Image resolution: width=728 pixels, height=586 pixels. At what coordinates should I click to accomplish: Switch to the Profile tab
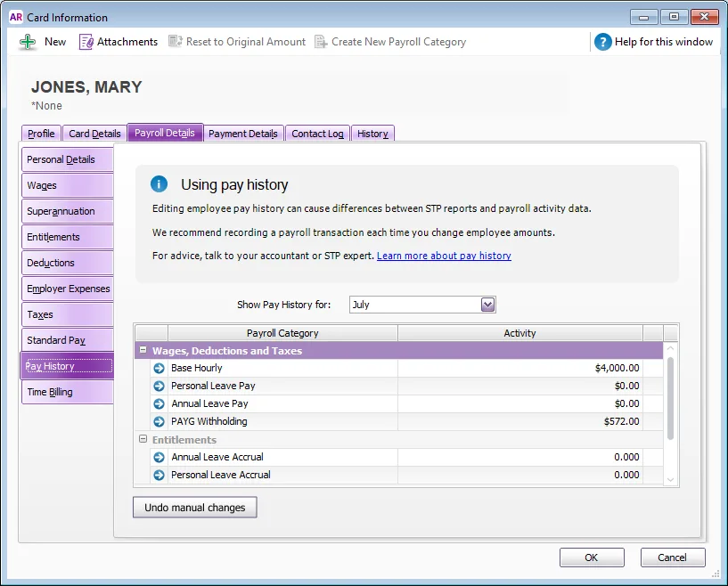(41, 134)
